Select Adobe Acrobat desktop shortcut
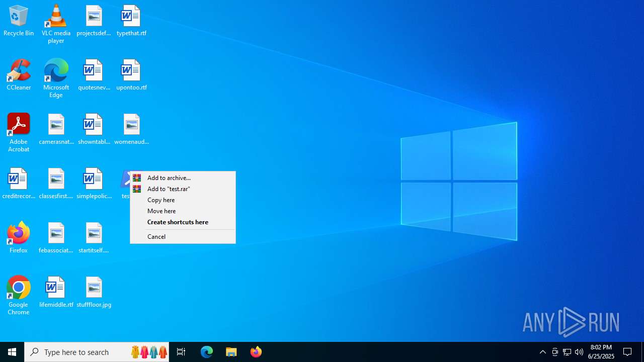 [x=19, y=132]
